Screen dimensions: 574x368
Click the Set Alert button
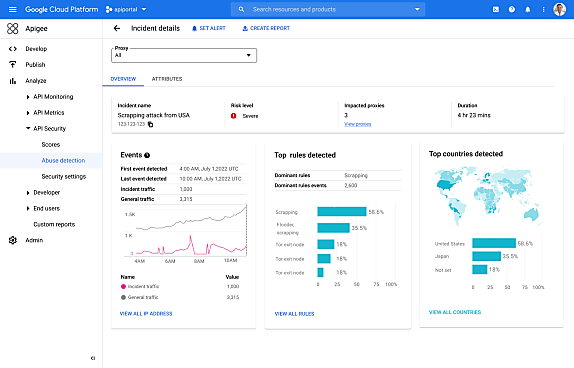pos(209,28)
